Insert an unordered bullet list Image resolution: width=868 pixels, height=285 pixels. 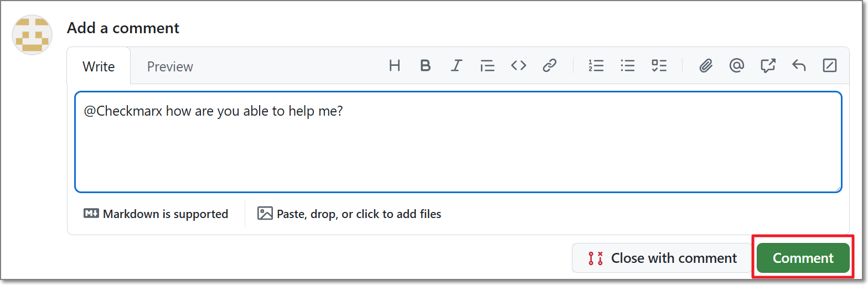click(628, 66)
